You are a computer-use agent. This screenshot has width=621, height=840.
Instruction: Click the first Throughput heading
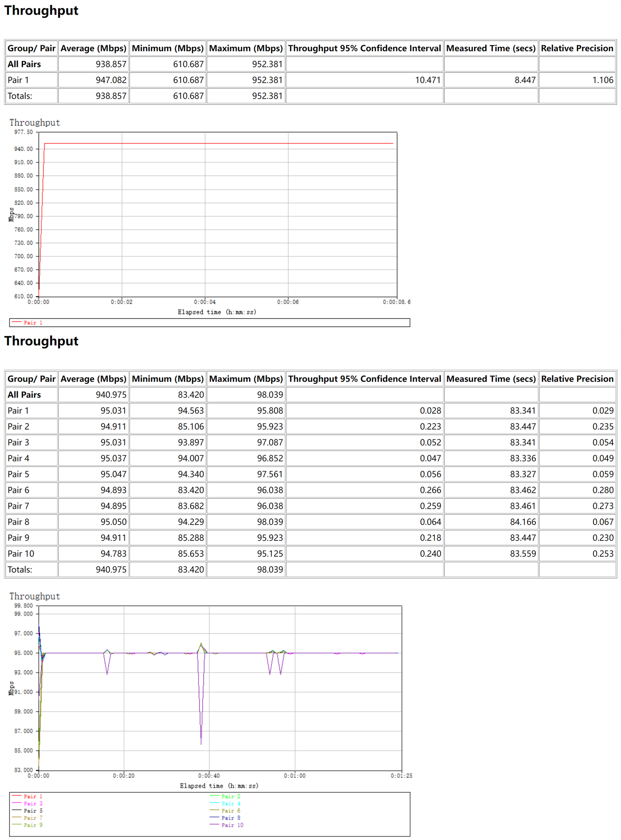42,10
